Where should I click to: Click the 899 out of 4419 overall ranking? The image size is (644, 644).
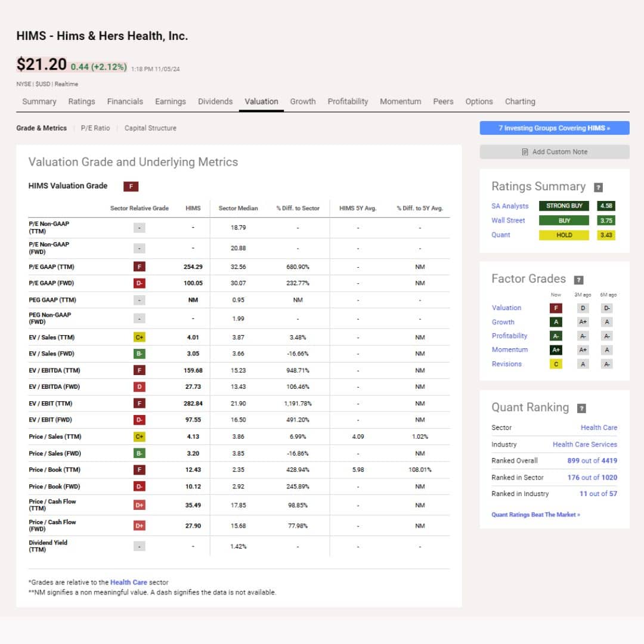pos(592,461)
